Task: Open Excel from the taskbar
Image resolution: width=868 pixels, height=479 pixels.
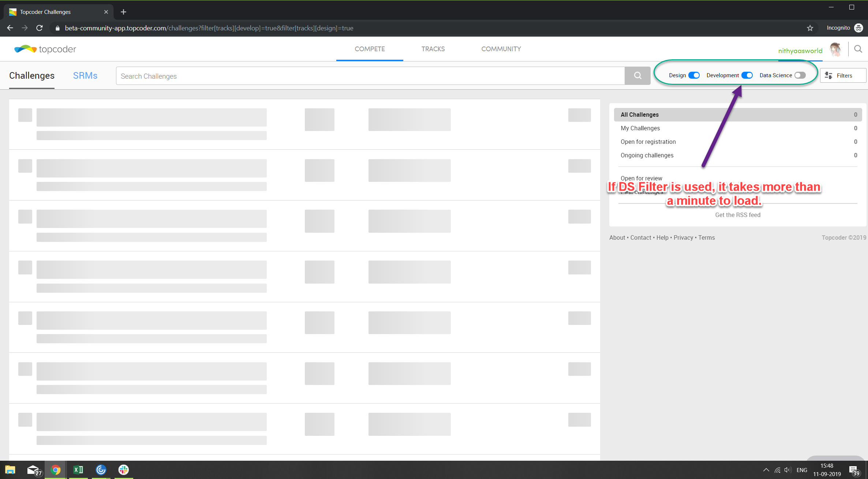Action: [x=78, y=470]
